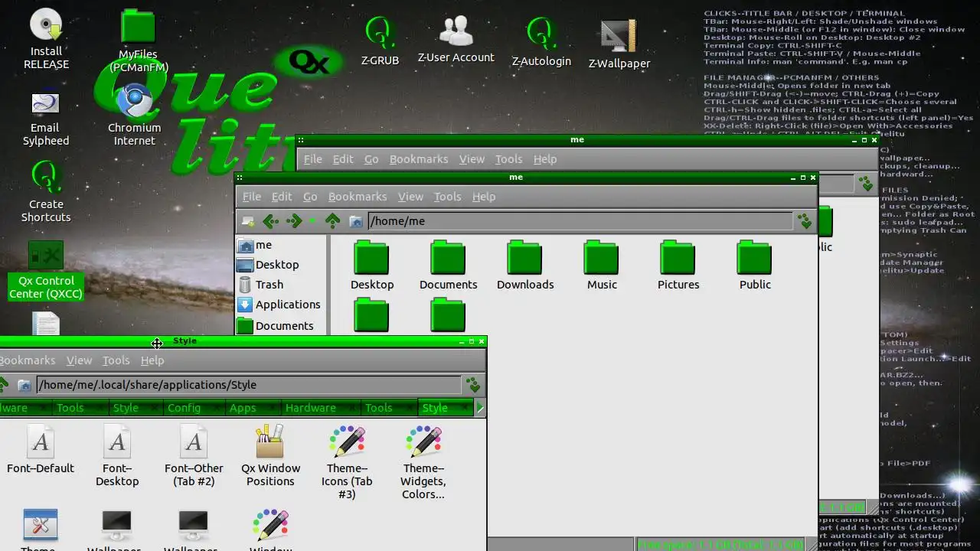Open the Z-Autologin desktop shortcut
The width and height of the screenshot is (980, 551).
pyautogui.click(x=541, y=42)
